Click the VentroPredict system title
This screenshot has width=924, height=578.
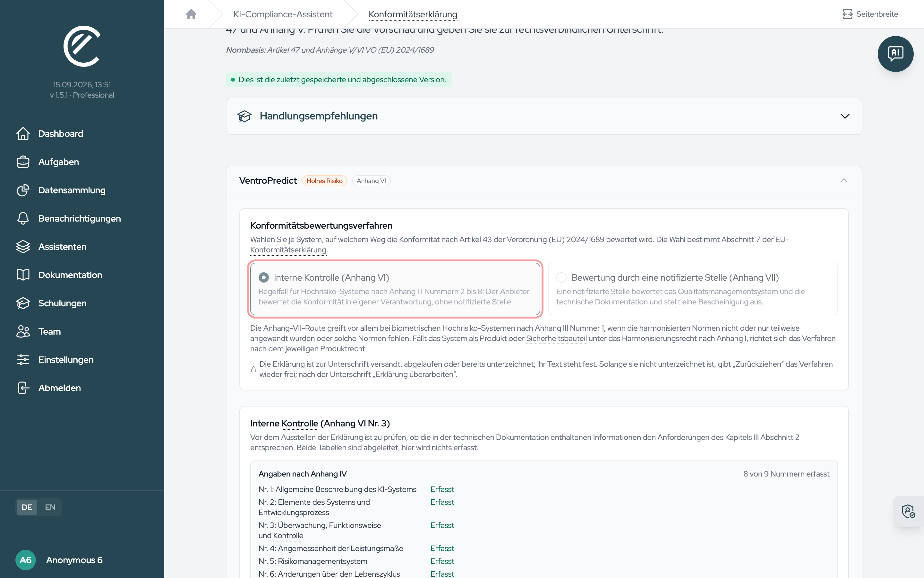tap(268, 181)
